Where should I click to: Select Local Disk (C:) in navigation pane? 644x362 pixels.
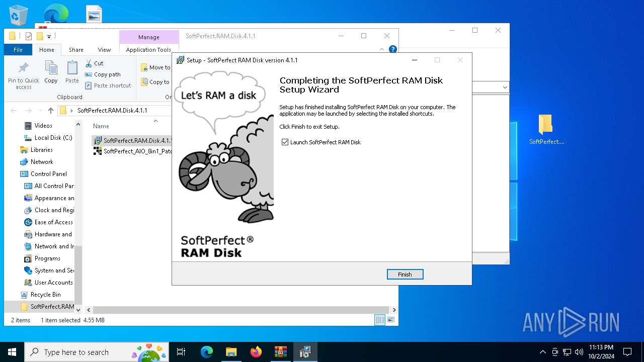pyautogui.click(x=53, y=138)
